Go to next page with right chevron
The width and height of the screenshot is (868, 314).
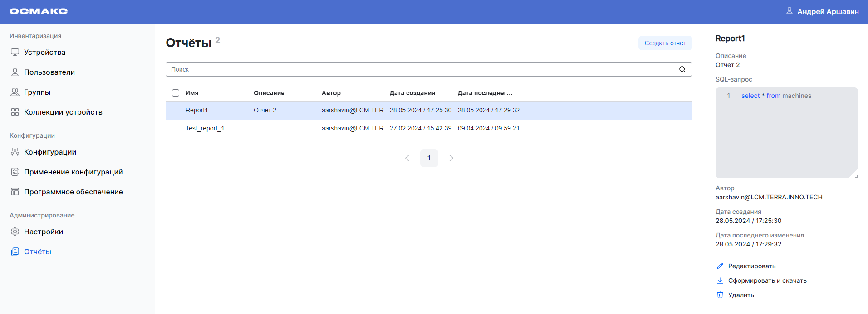(x=451, y=158)
